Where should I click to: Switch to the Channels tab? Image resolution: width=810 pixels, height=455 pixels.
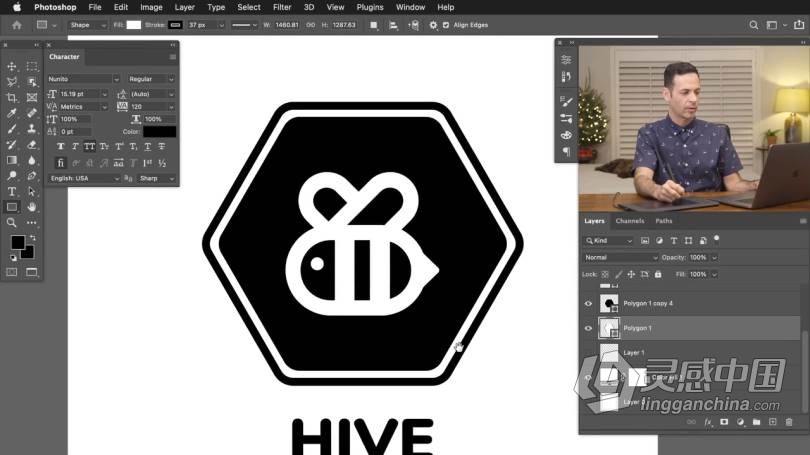click(630, 221)
